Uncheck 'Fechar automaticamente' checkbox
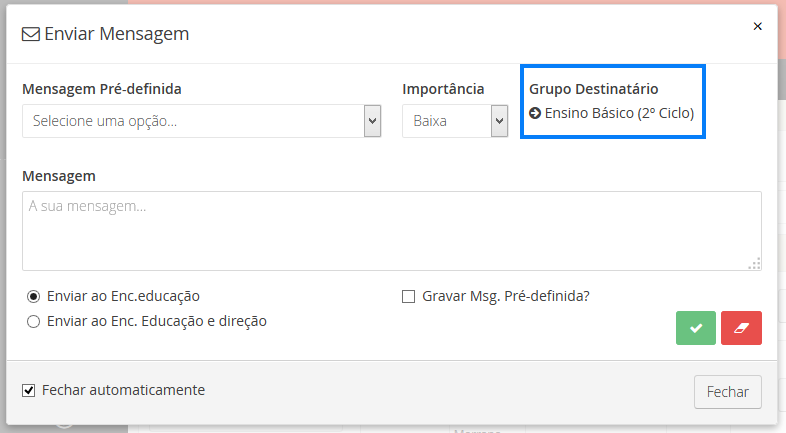This screenshot has width=786, height=433. [x=29, y=390]
